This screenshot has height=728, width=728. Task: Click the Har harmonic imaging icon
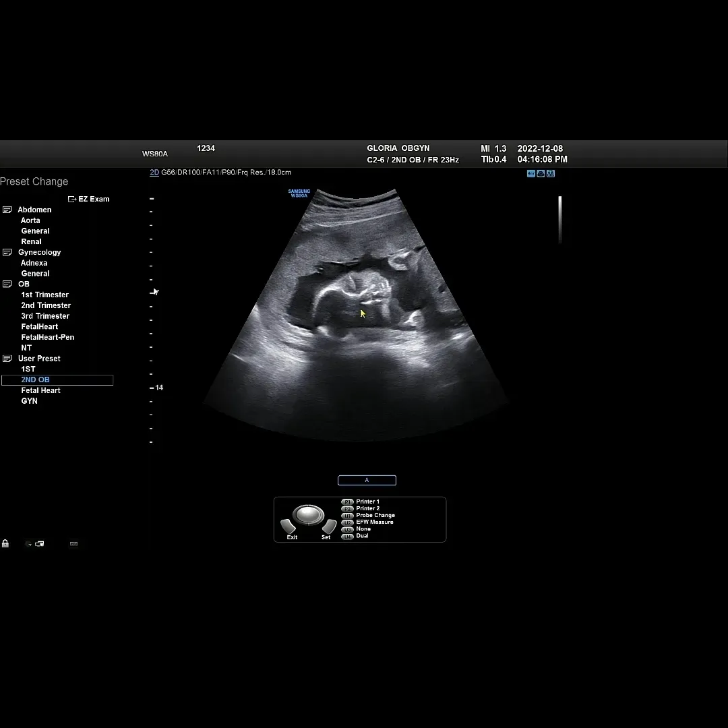(x=531, y=174)
